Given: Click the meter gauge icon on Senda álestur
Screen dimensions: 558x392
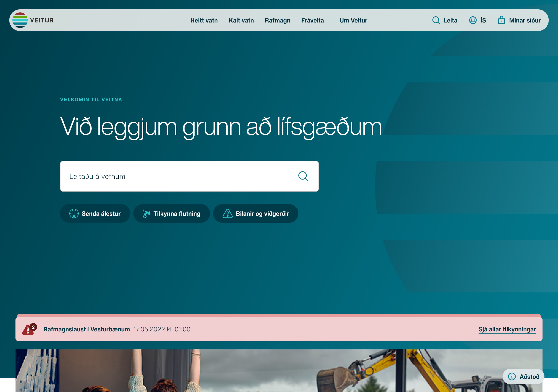Looking at the screenshot, I should (74, 214).
